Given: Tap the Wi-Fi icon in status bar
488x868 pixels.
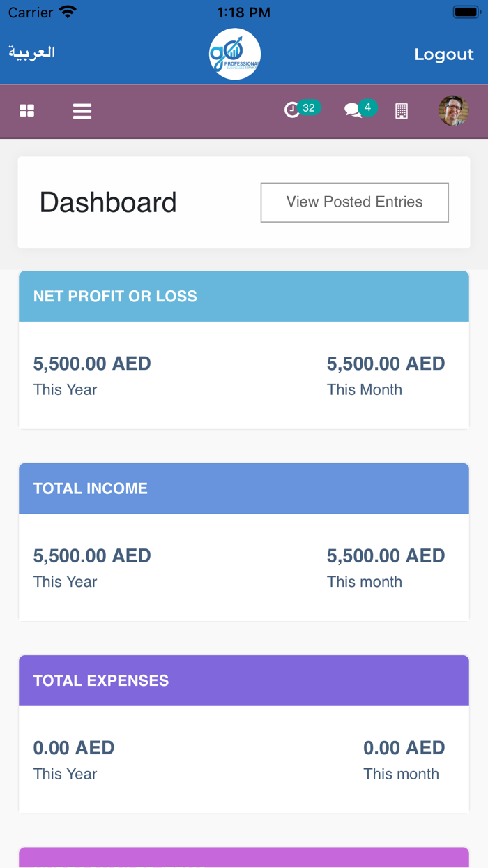Looking at the screenshot, I should tap(68, 12).
